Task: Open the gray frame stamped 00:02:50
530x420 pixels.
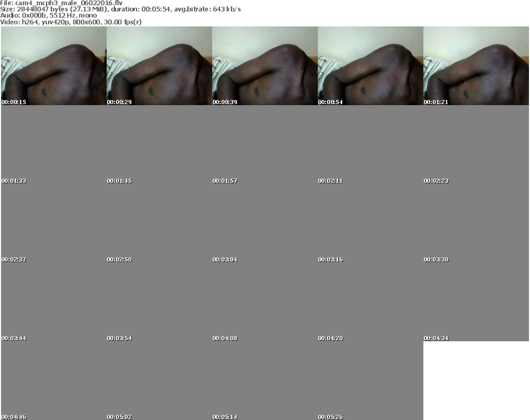Action: click(x=159, y=223)
